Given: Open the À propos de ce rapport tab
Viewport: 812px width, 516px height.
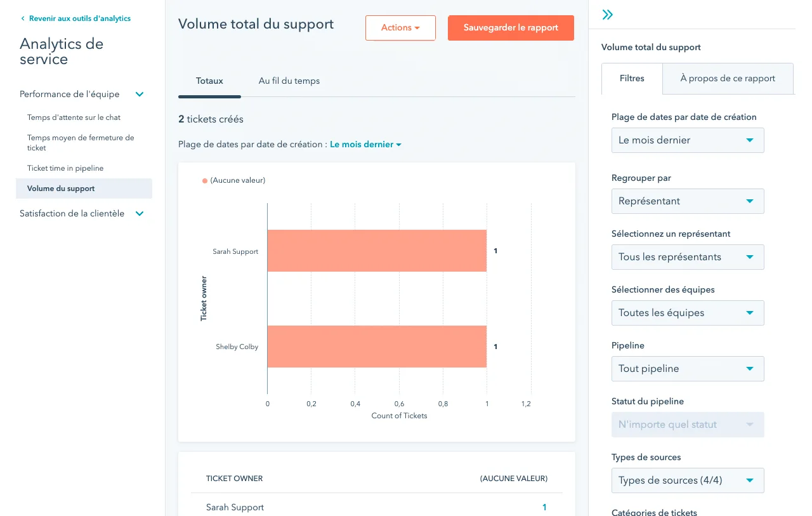Looking at the screenshot, I should click(x=727, y=79).
